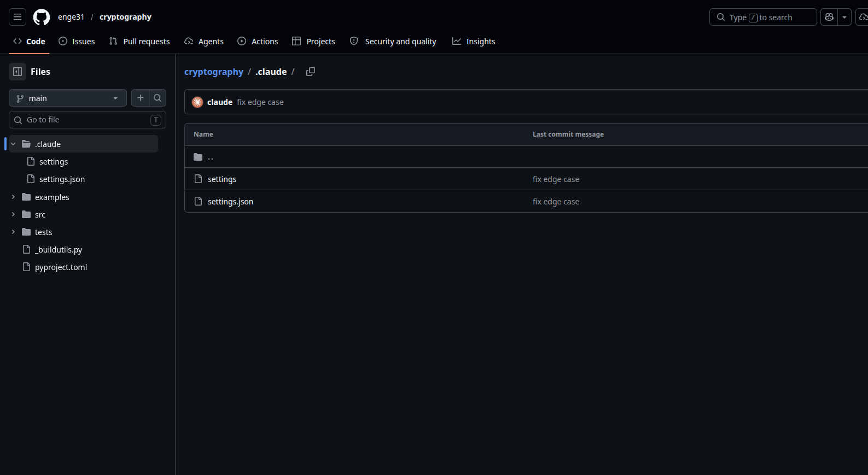Click file icon of settings in table

(x=198, y=179)
